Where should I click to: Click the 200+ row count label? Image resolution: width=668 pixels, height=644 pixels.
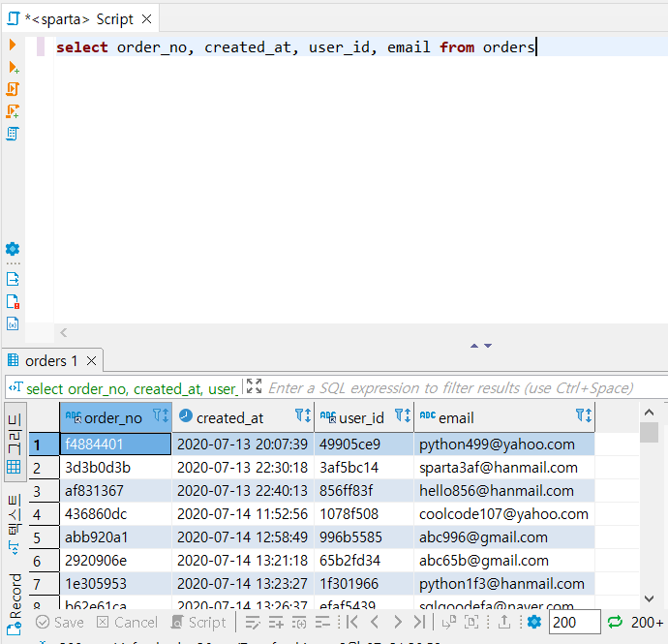[x=647, y=623]
